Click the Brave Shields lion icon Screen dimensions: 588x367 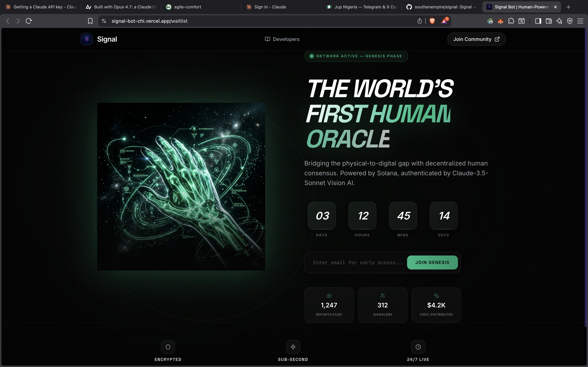pos(432,21)
